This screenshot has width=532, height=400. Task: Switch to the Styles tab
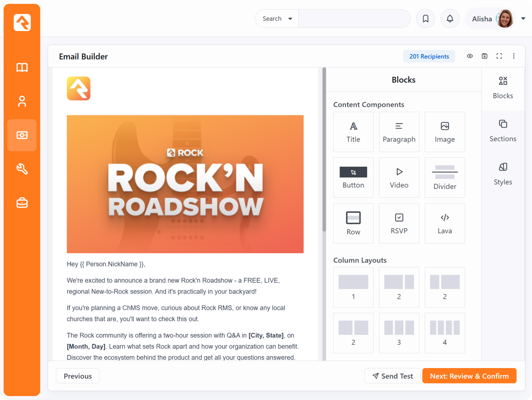click(503, 174)
